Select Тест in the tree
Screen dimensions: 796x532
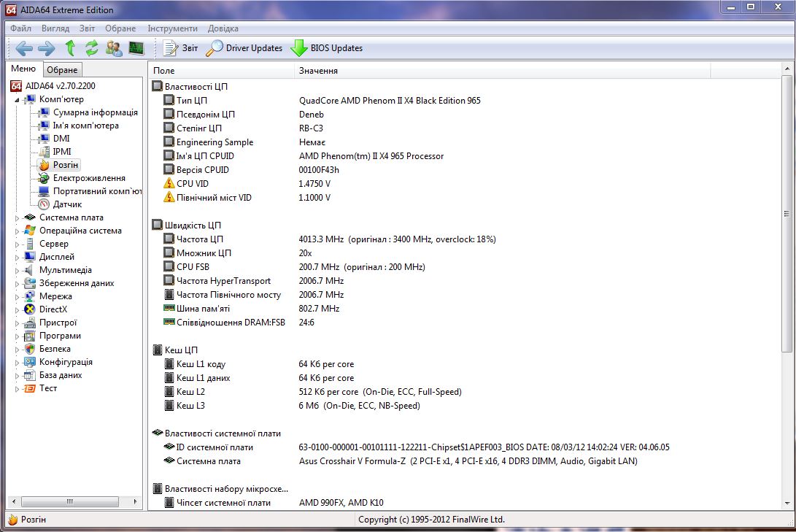41,388
